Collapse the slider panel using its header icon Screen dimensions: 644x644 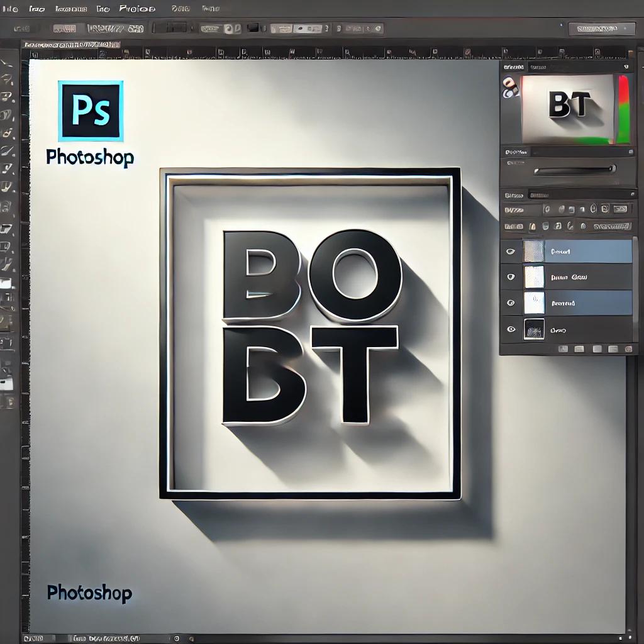click(x=631, y=152)
